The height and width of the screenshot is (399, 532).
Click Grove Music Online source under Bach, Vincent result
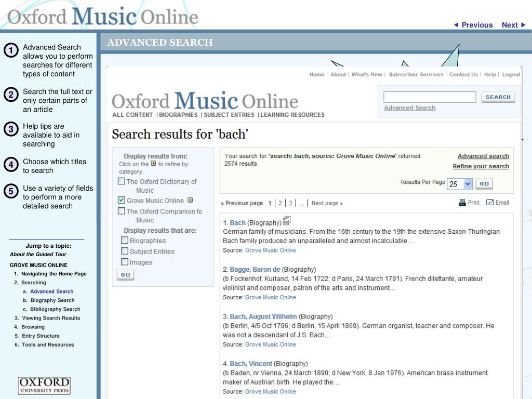pos(270,392)
